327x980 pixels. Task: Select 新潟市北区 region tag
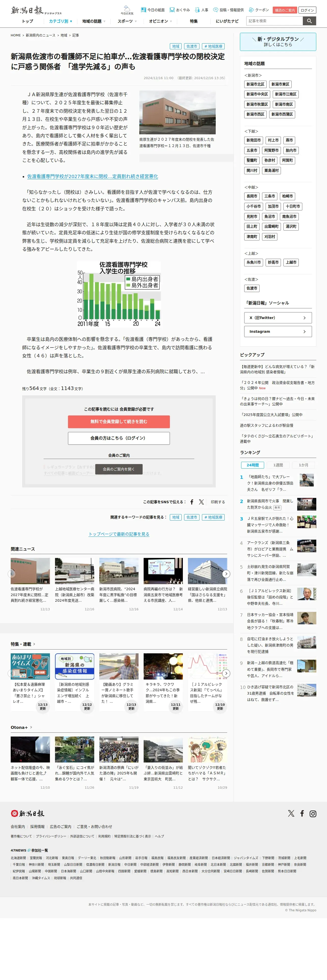(x=255, y=84)
